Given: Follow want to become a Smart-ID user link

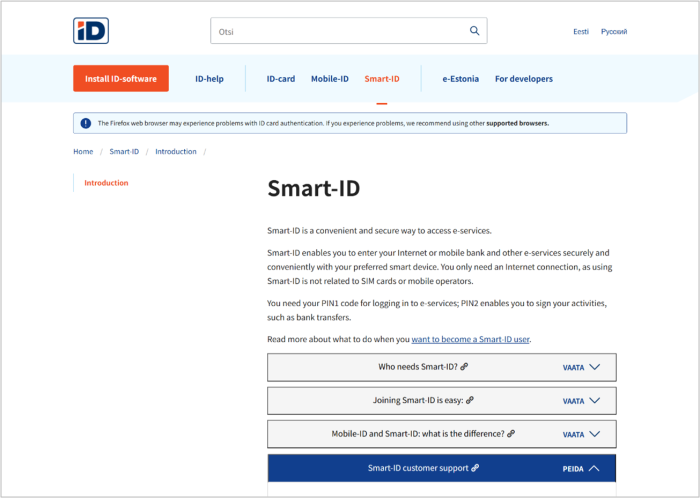Looking at the screenshot, I should coord(470,339).
